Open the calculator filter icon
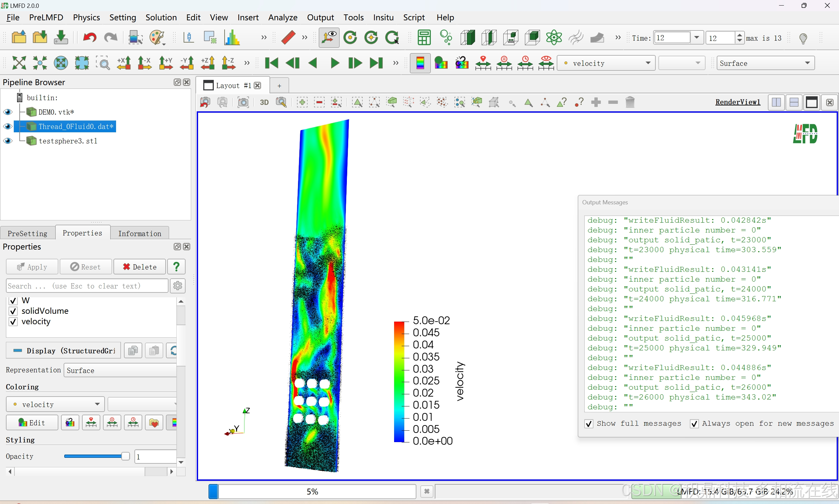839x504 pixels. [x=424, y=37]
